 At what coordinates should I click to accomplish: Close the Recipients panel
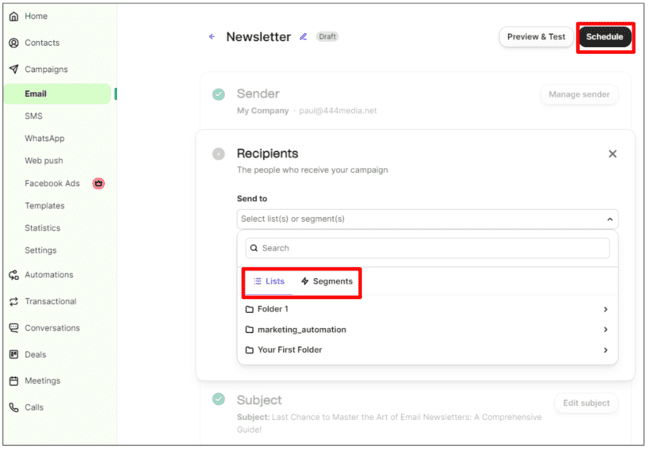(612, 154)
